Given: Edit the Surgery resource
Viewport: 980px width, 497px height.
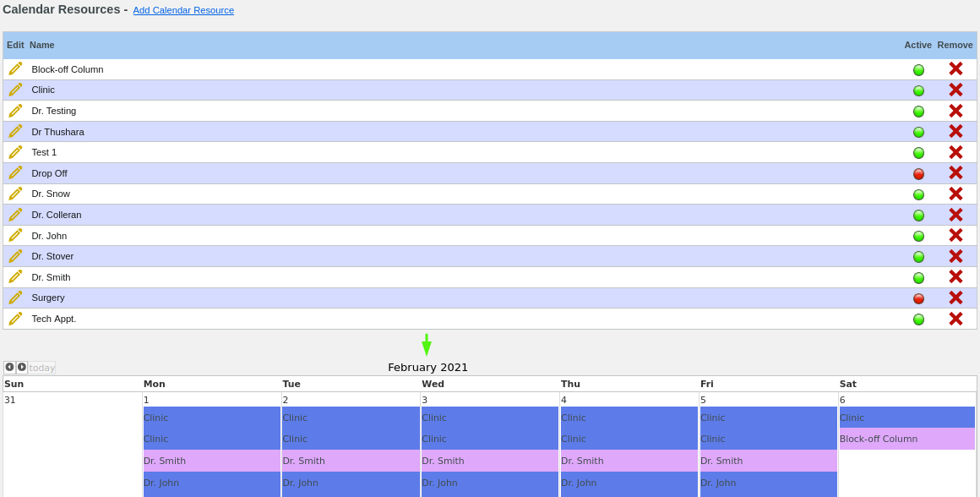Looking at the screenshot, I should [15, 298].
